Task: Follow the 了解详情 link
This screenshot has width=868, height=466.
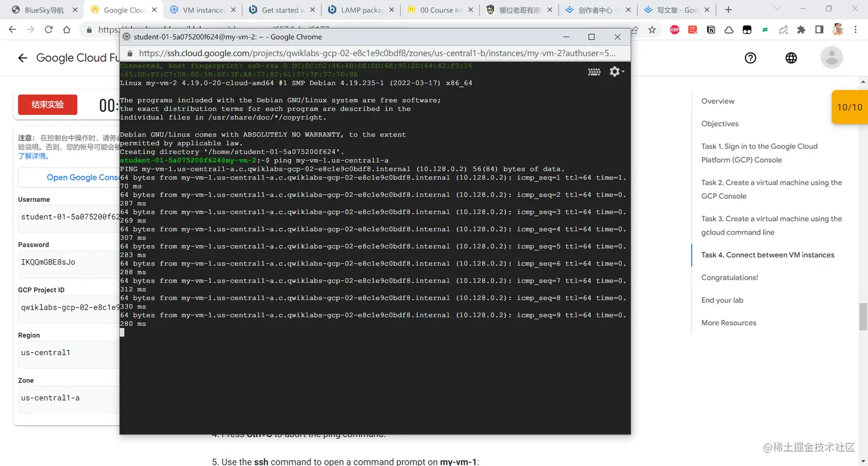Action: (33, 156)
